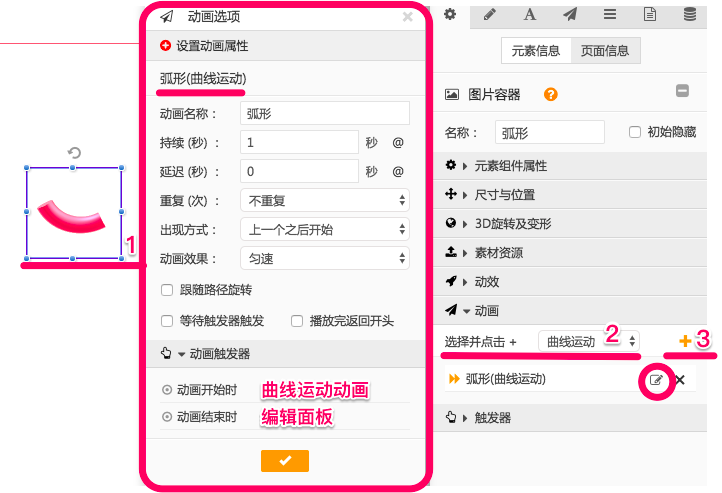Switch to the 元素信息 tab

536,51
